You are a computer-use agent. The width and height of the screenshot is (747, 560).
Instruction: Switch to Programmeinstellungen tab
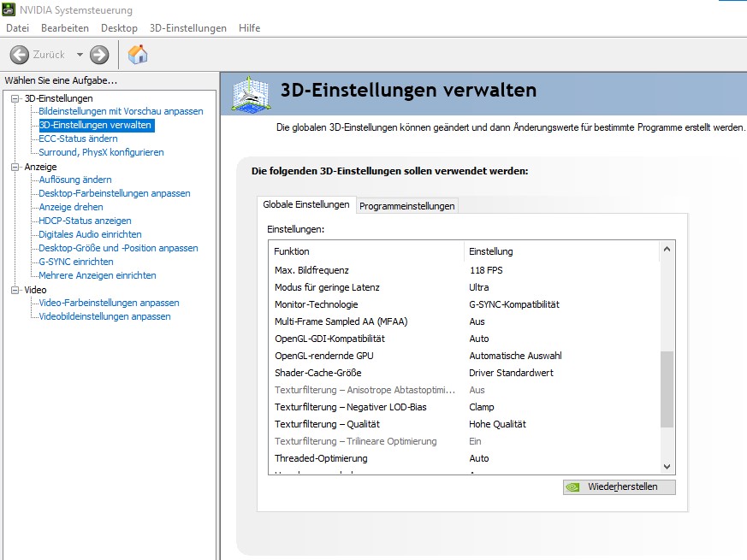tap(406, 206)
